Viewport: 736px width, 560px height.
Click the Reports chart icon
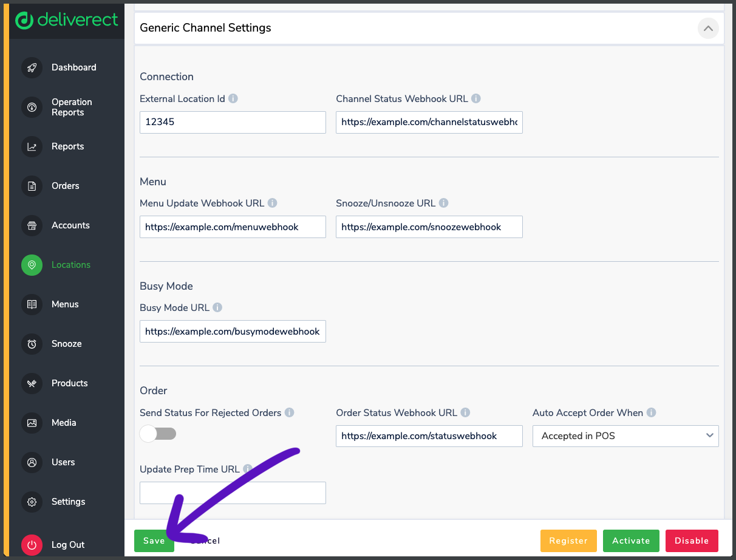click(32, 146)
